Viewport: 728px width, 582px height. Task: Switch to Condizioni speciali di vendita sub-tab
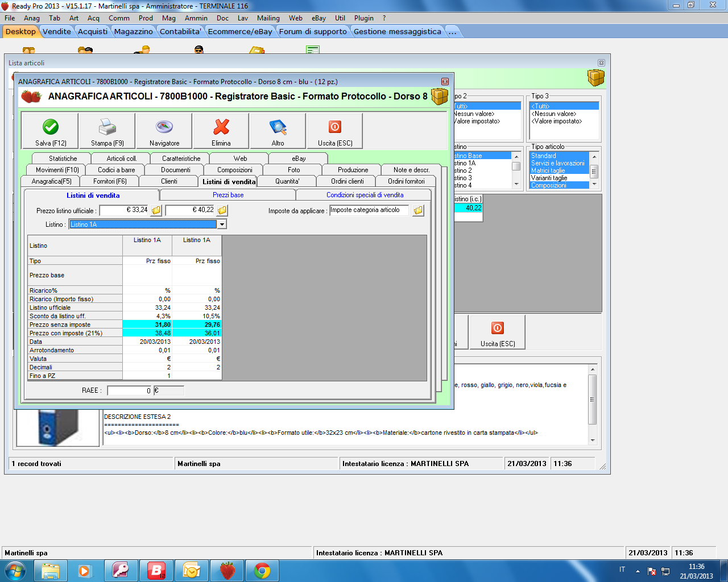pos(365,195)
